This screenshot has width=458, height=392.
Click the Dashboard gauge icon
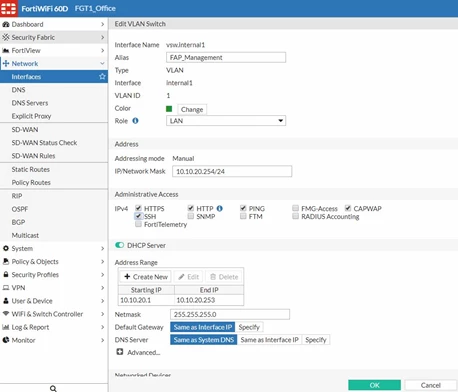(x=6, y=24)
